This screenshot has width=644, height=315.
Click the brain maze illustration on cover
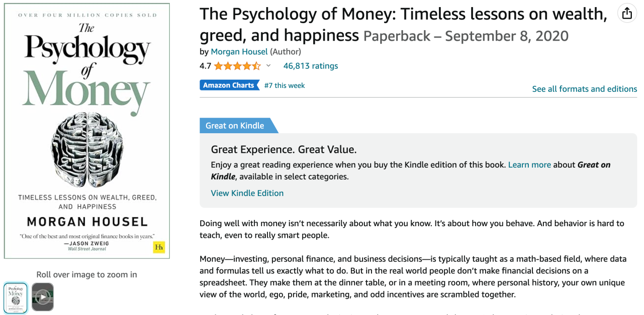(x=87, y=150)
